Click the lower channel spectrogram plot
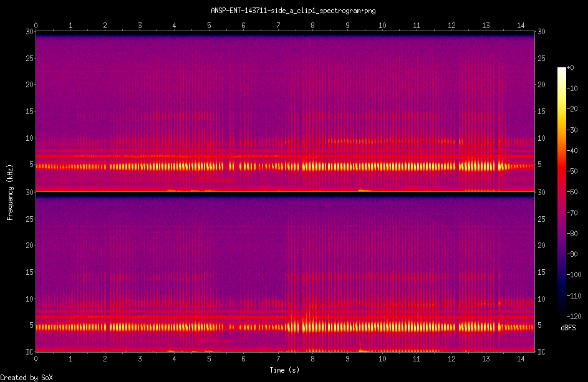The height and width of the screenshot is (382, 588). tap(285, 272)
